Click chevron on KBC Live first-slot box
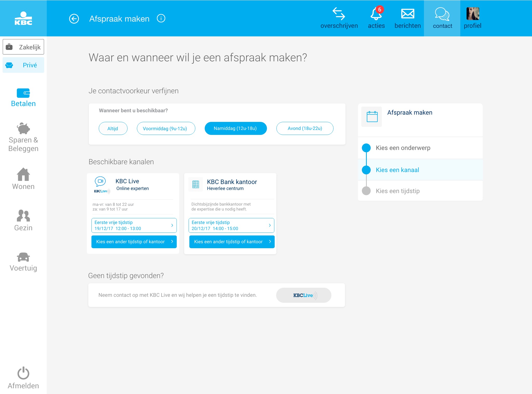532x394 pixels. pyautogui.click(x=172, y=225)
